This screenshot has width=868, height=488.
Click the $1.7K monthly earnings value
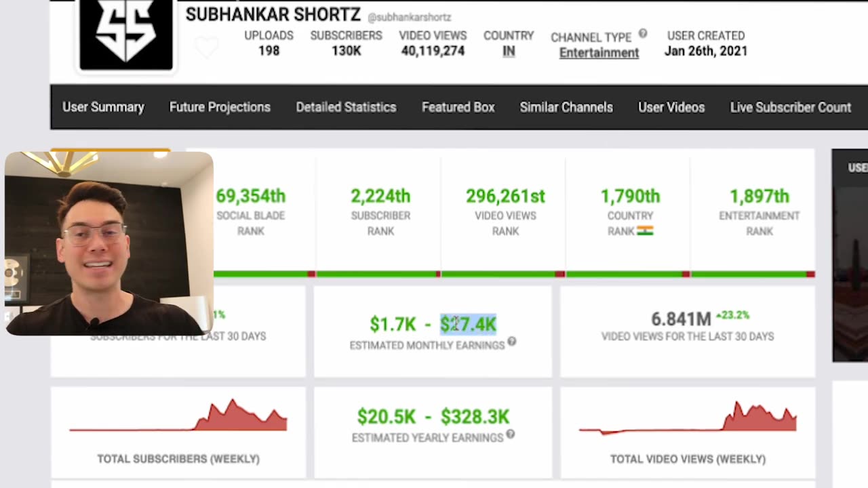point(393,325)
